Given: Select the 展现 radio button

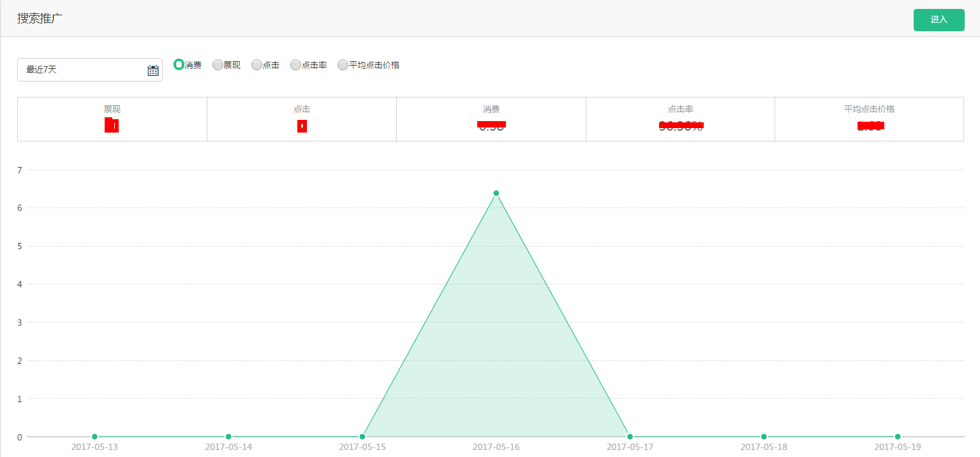Looking at the screenshot, I should pos(218,64).
